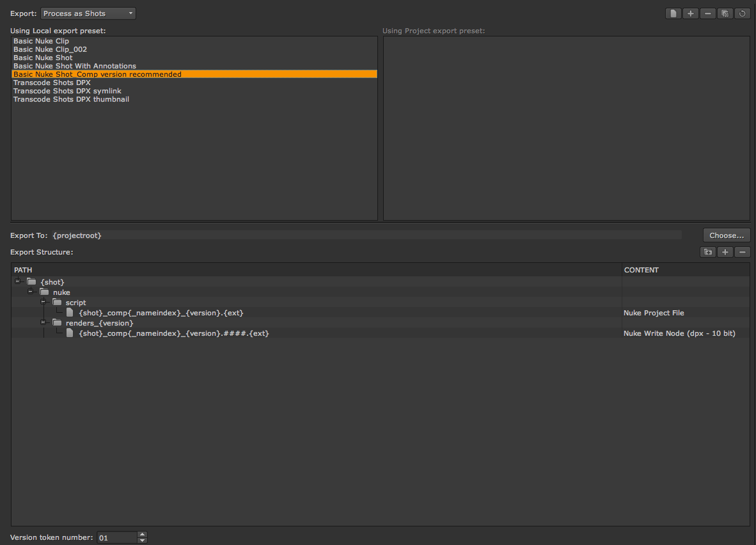This screenshot has width=756, height=545.
Task: Collapse the renders_{version} folder
Action: (x=43, y=322)
